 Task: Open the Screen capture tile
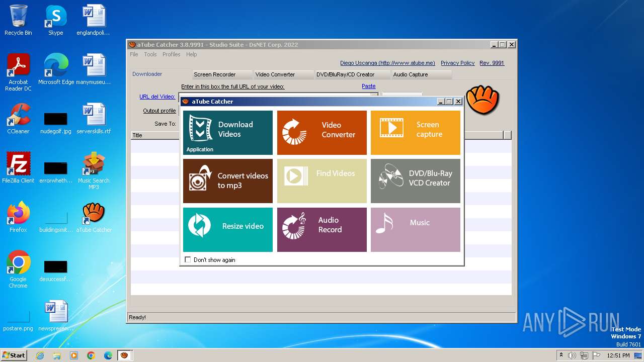416,133
